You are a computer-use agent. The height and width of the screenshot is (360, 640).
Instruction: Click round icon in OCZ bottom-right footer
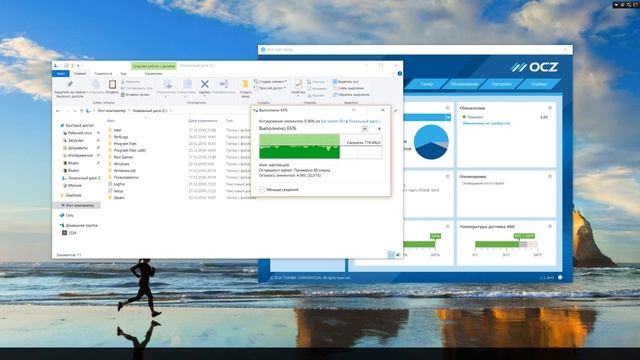point(560,278)
